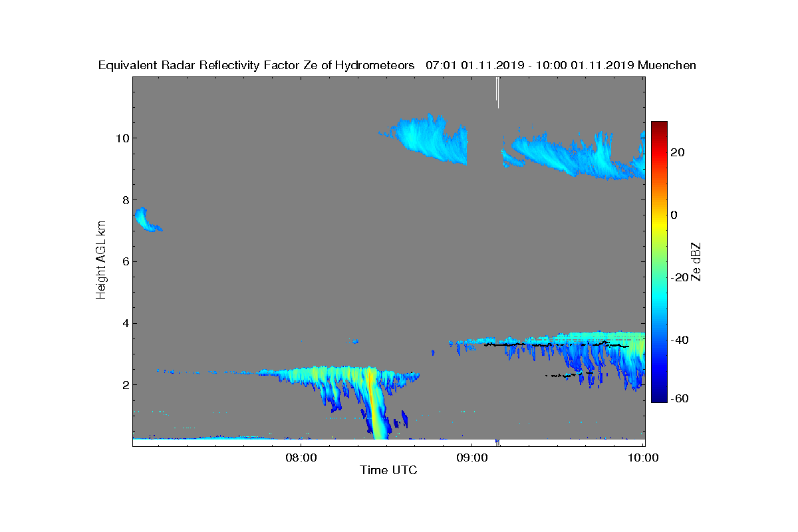Click the dark blue bottom of the colorbar
Image resolution: width=798 pixels, height=532 pixels.
coord(659,397)
